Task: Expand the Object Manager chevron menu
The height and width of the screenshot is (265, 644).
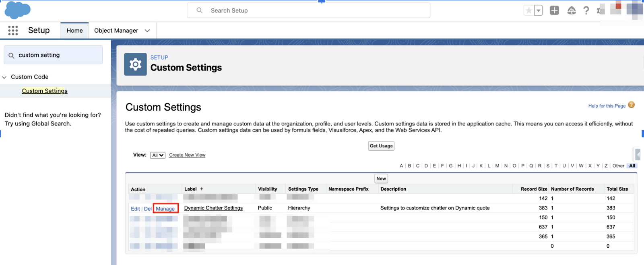Action: click(147, 31)
